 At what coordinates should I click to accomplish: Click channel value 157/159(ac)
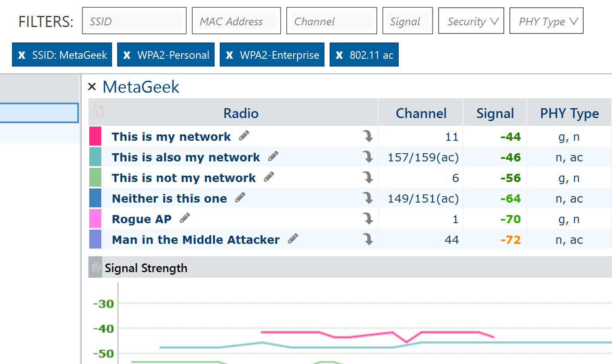(423, 157)
